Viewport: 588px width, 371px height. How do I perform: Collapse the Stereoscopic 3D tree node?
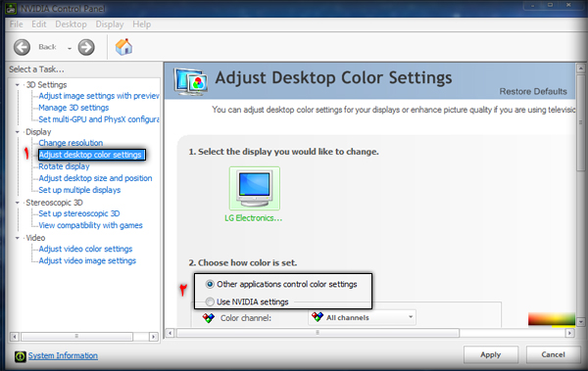pyautogui.click(x=18, y=203)
